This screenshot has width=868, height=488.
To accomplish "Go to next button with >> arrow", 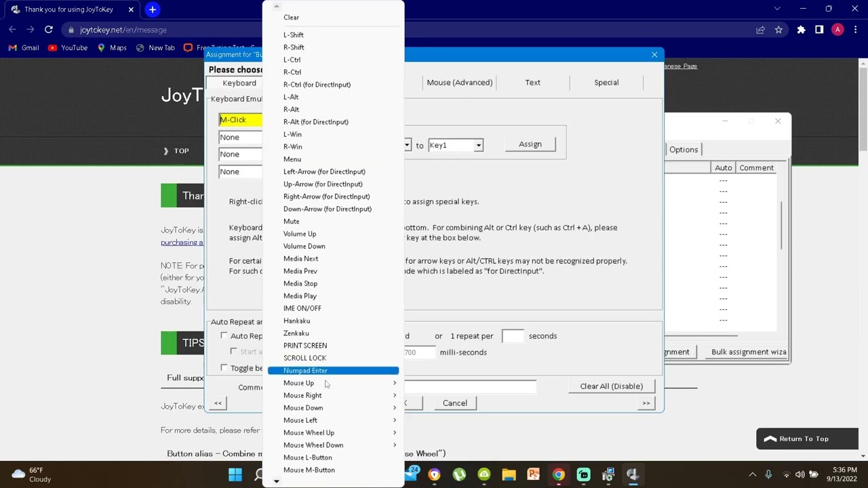I will point(646,403).
